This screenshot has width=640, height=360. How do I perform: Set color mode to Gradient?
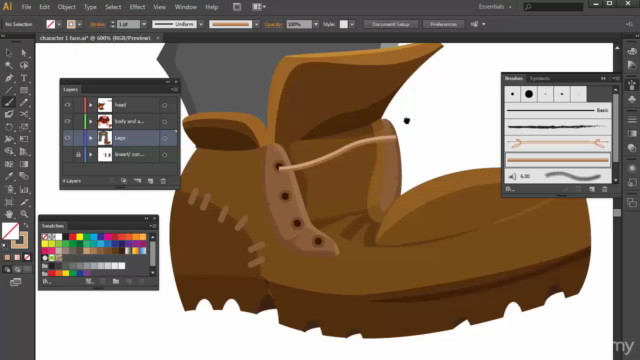(17, 257)
